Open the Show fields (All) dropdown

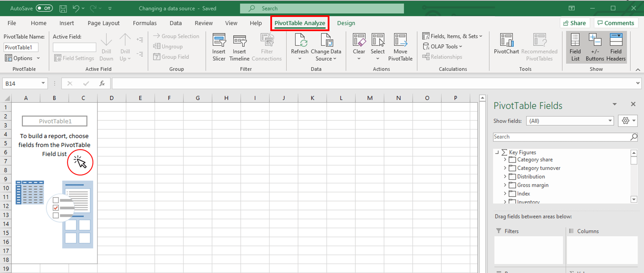pyautogui.click(x=570, y=121)
